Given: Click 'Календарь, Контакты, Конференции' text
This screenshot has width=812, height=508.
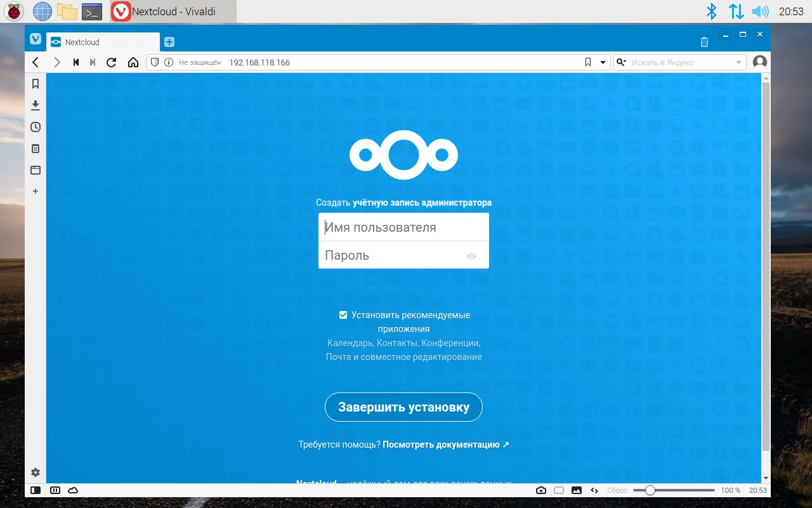Looking at the screenshot, I should point(403,343).
